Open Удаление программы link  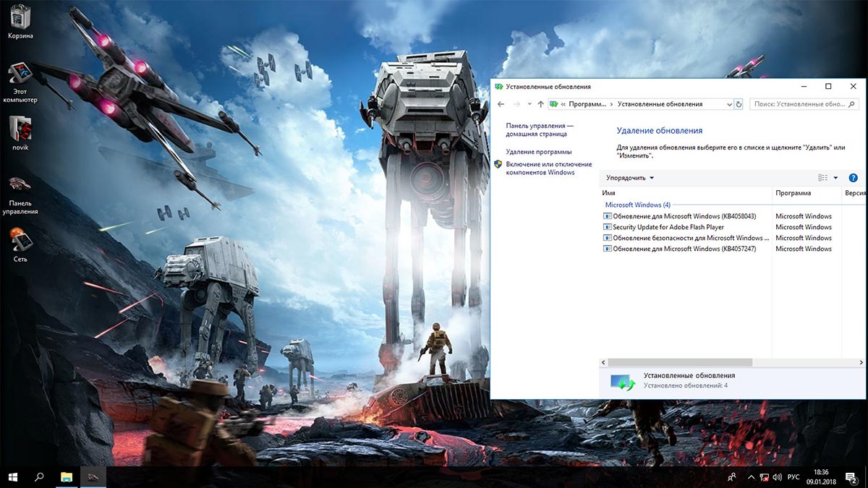point(539,152)
